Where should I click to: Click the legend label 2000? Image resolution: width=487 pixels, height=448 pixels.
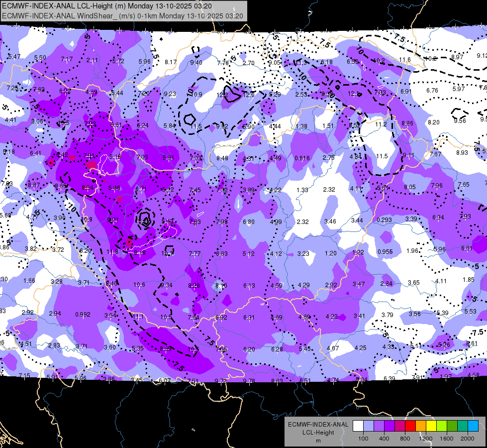[468, 439]
